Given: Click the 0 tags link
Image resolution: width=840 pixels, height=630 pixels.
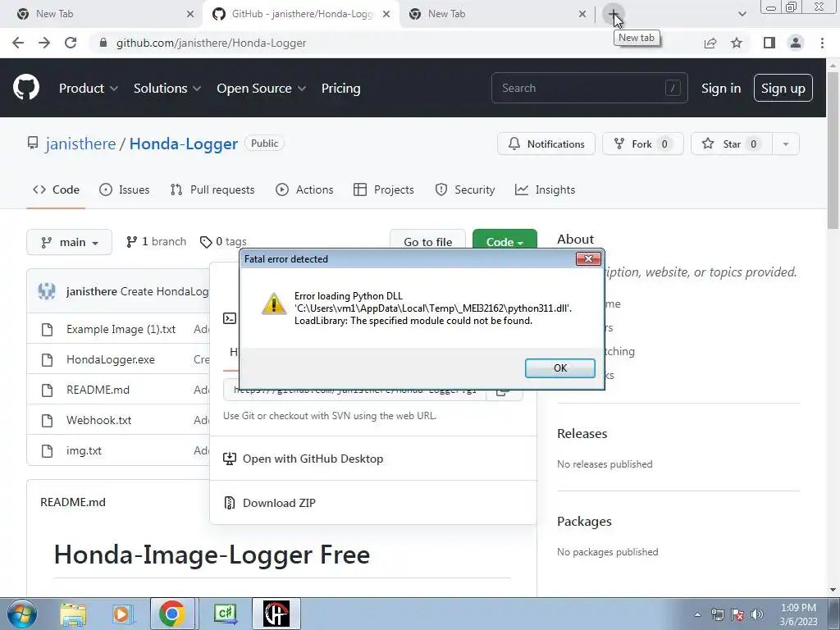Looking at the screenshot, I should point(223,242).
